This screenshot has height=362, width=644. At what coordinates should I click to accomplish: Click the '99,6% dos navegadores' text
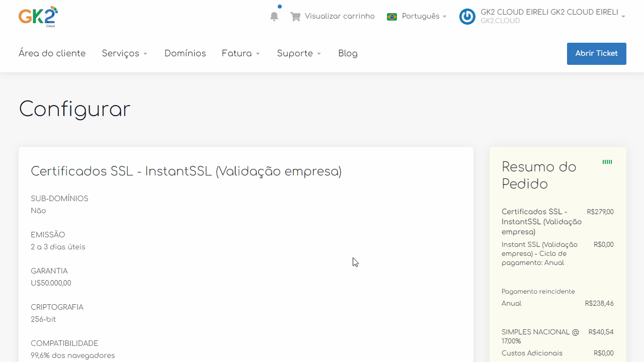[x=73, y=355]
